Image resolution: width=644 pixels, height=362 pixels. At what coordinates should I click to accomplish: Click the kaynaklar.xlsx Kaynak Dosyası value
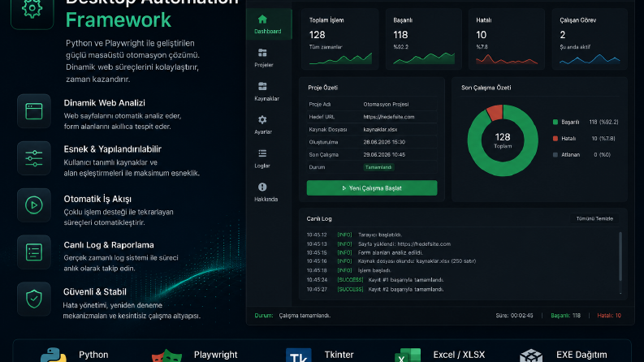(380, 130)
